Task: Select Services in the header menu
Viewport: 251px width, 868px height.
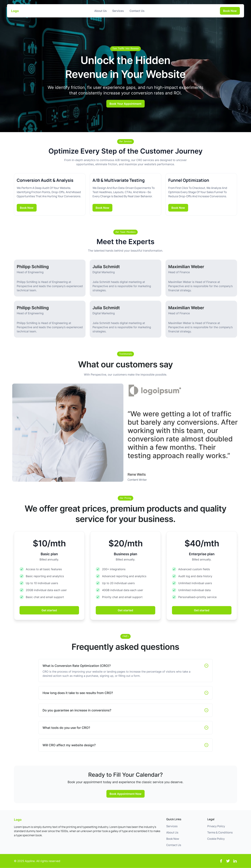Action: point(118,11)
